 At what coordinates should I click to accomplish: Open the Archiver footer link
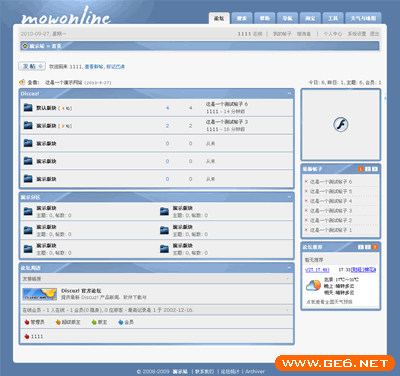(255, 371)
